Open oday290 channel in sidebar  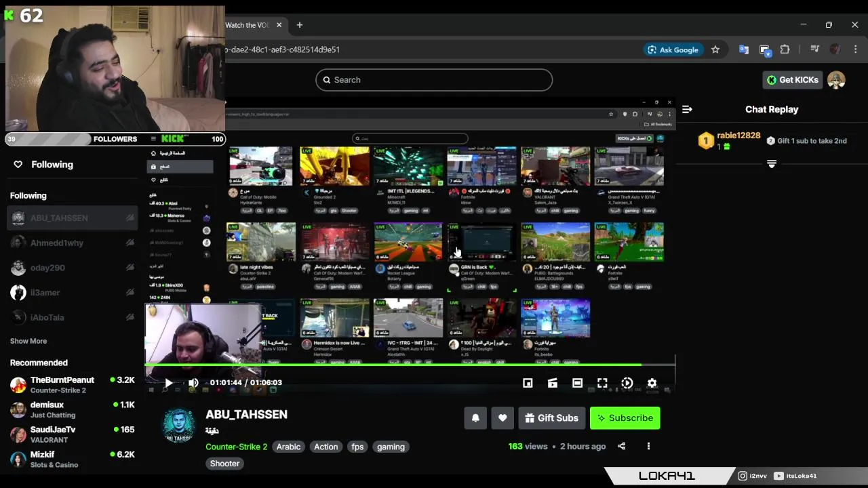click(x=73, y=268)
